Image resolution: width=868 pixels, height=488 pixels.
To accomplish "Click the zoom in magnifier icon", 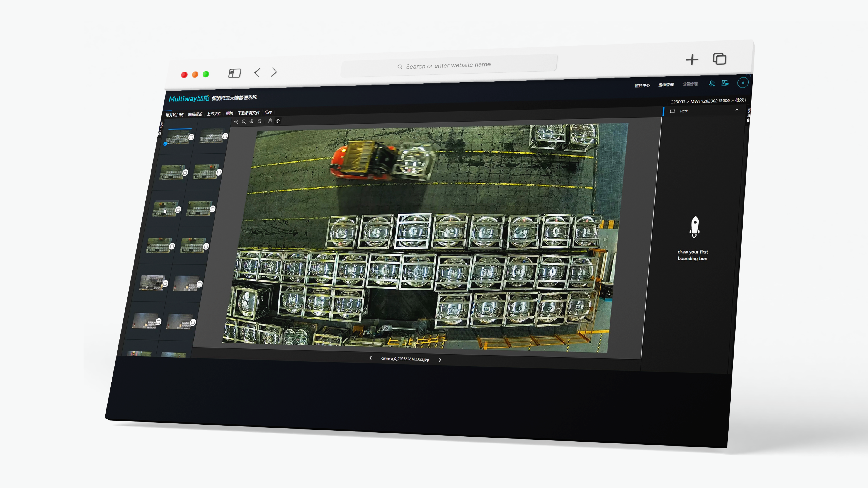I will point(236,122).
